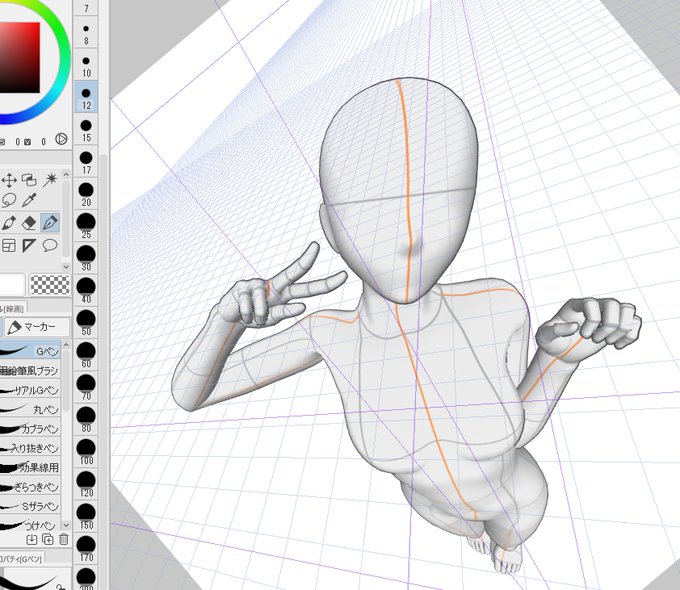Select the Eraser tool

[x=29, y=223]
